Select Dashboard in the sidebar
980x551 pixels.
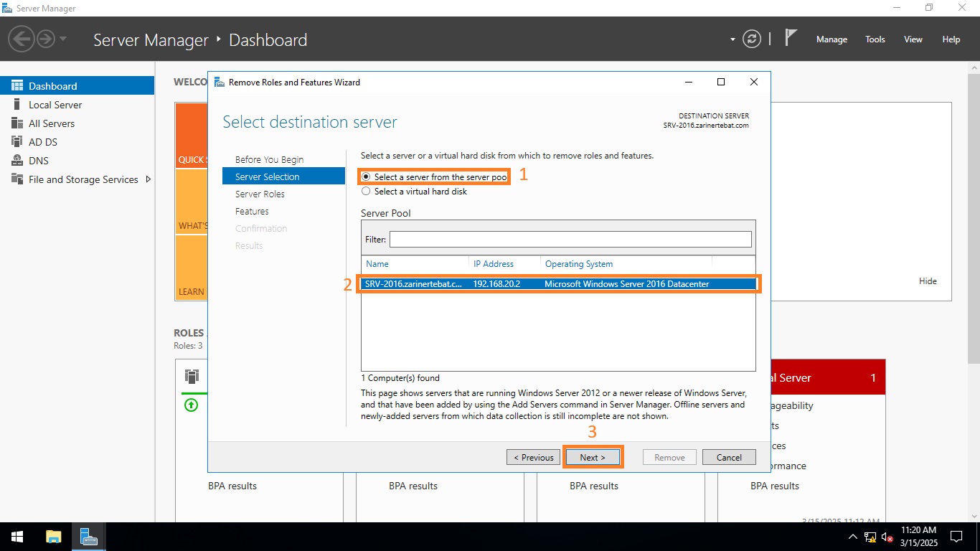pos(77,86)
